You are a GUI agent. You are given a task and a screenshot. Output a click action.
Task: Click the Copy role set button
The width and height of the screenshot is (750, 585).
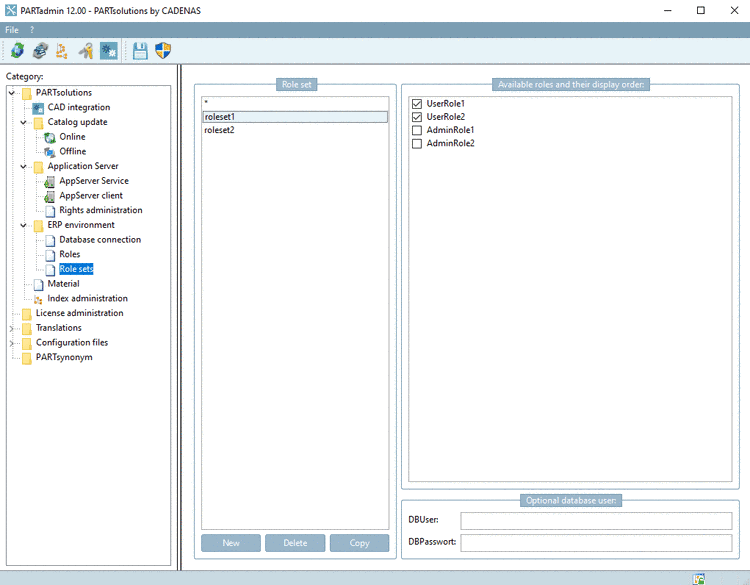click(x=359, y=543)
